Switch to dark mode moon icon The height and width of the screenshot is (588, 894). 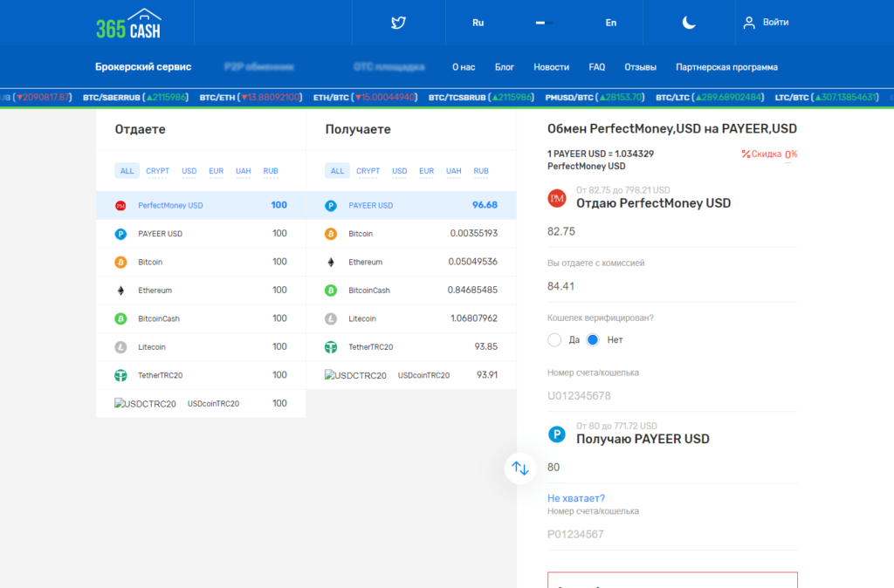click(689, 22)
